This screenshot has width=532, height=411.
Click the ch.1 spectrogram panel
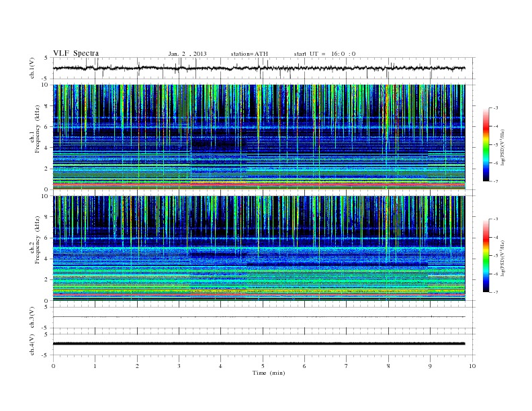coord(259,137)
